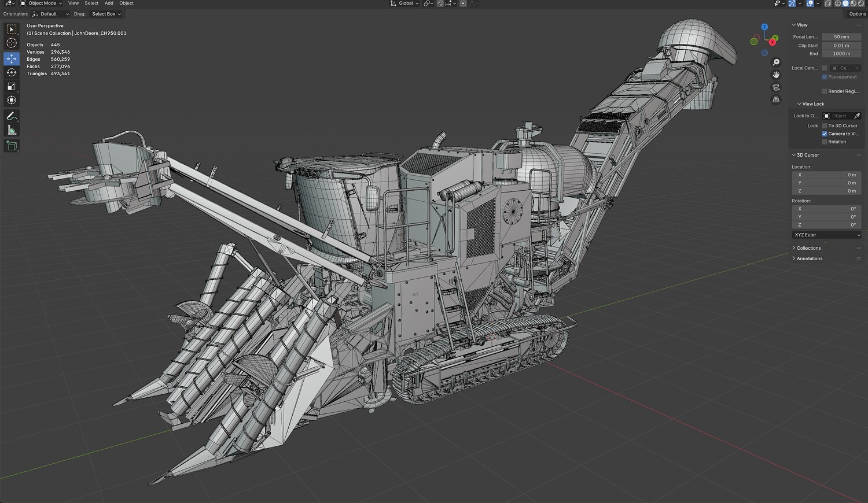
Task: Activate the Transform tool
Action: click(x=12, y=100)
